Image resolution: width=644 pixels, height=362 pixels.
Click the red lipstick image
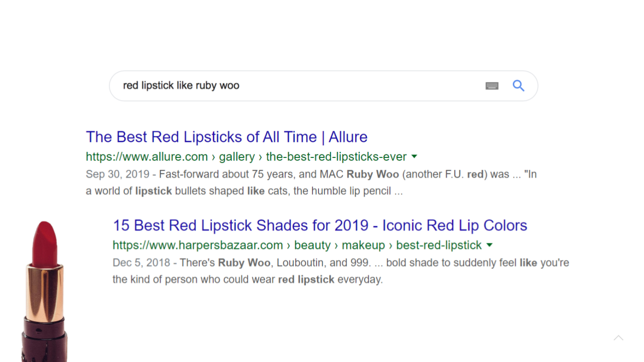coord(45,292)
